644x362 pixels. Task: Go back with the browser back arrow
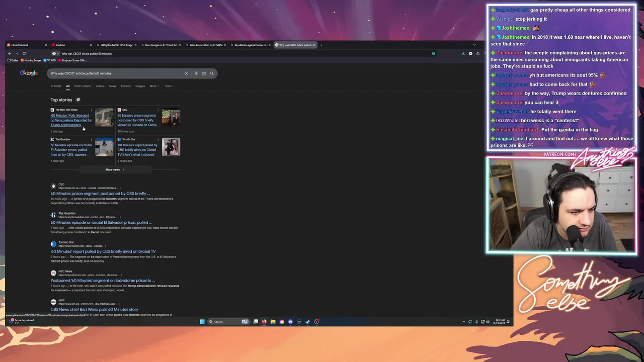9,53
